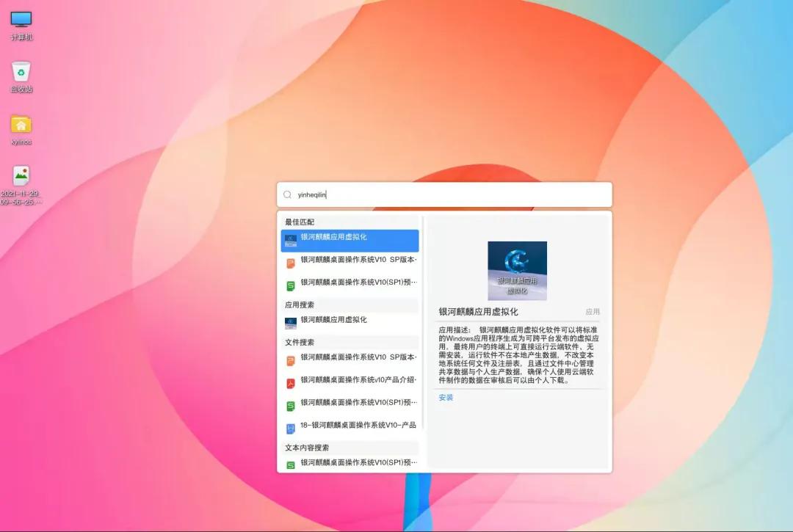The image size is (793, 532).
Task: Click the WPS icon under 文本内容搜索 result
Action: click(x=291, y=463)
